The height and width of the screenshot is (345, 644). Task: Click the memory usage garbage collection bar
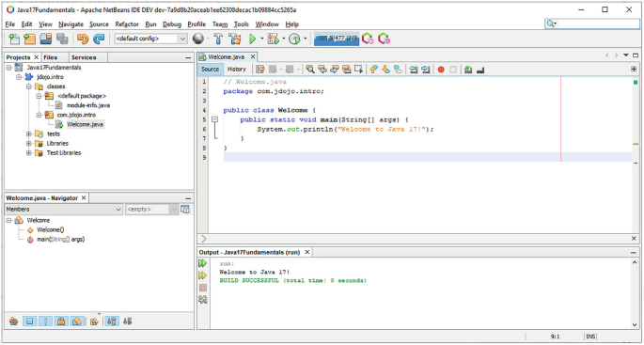[336, 39]
